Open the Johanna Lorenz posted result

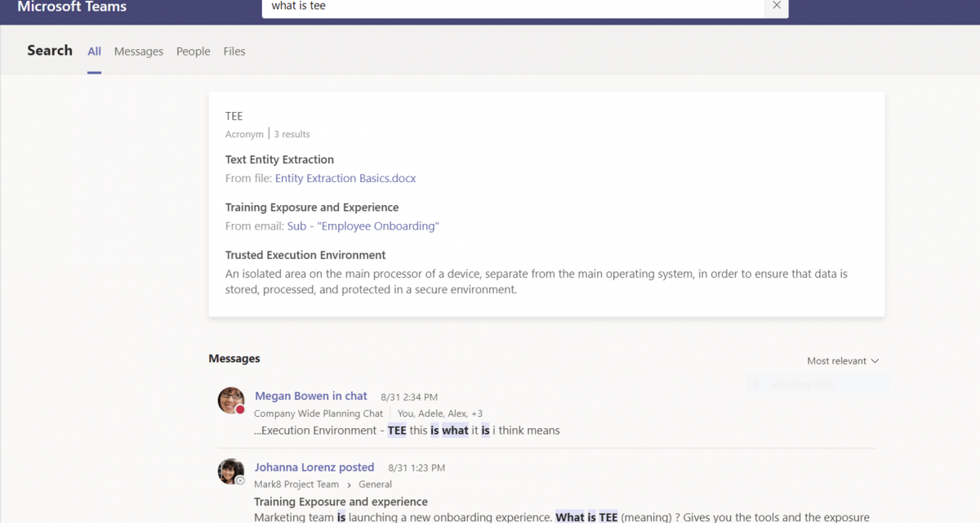tap(314, 467)
